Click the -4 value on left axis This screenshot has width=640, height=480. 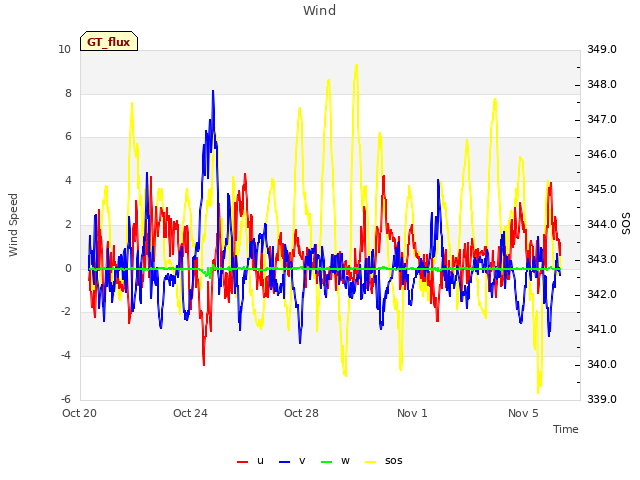[x=66, y=356]
